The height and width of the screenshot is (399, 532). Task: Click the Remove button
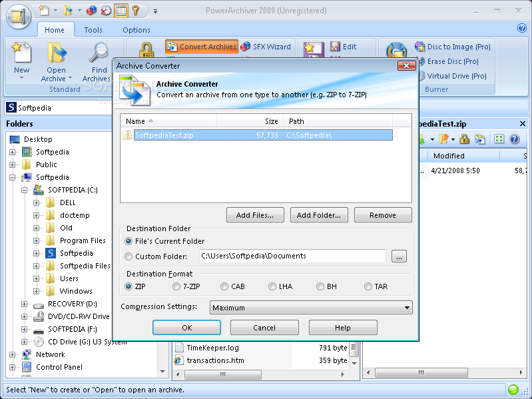pyautogui.click(x=383, y=215)
